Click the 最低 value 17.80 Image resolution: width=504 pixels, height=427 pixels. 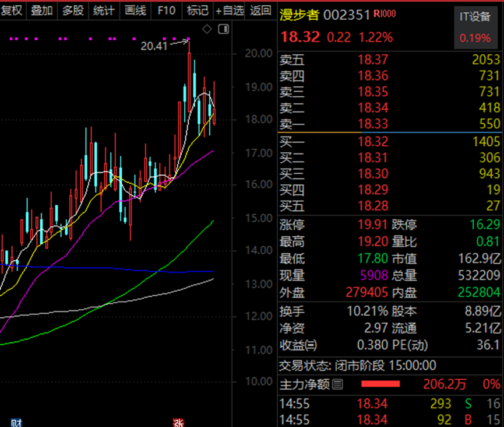pos(373,258)
